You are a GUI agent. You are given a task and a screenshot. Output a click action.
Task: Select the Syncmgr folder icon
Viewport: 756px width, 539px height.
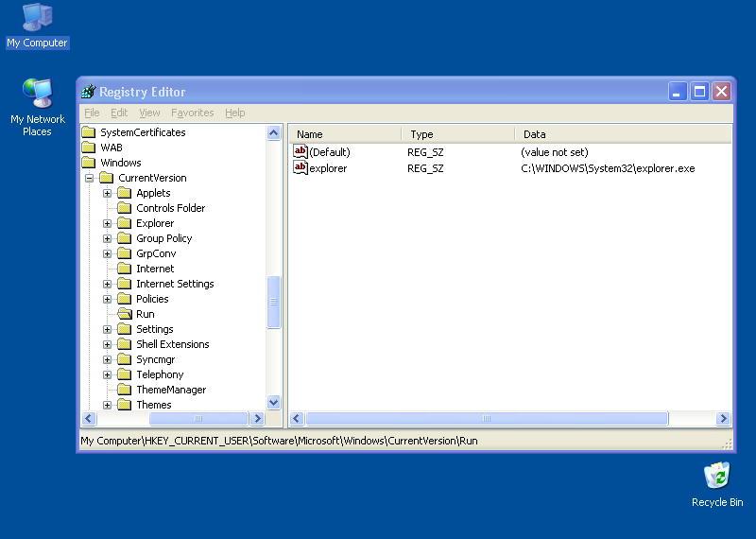click(125, 359)
